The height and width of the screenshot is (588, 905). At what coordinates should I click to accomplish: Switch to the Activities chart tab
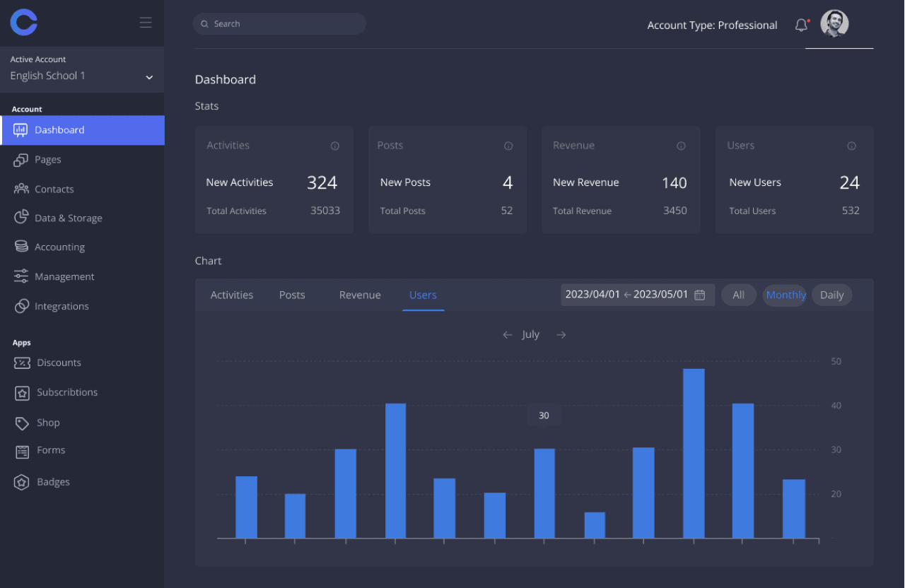[232, 295]
